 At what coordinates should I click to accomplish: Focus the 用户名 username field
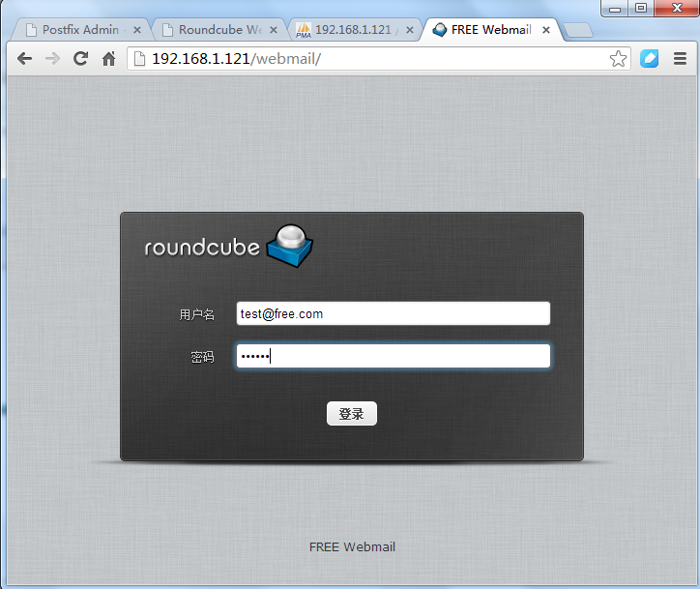tap(394, 313)
